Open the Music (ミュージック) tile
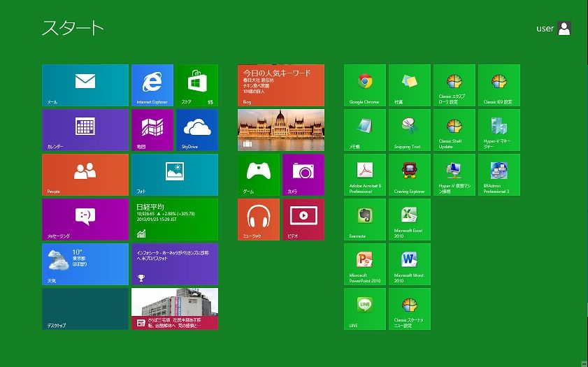The image size is (588, 367). pyautogui.click(x=259, y=220)
